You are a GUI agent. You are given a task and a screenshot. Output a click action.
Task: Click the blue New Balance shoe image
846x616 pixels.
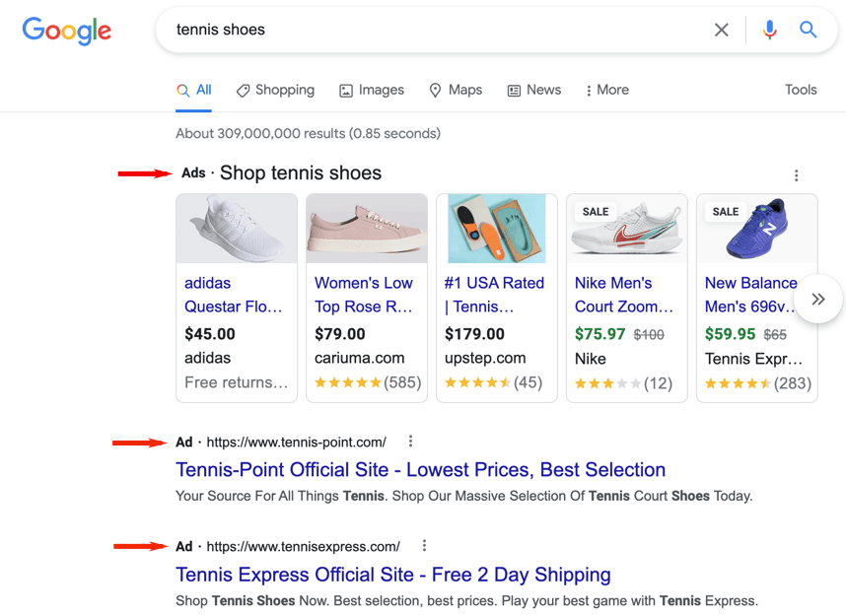pyautogui.click(x=757, y=229)
